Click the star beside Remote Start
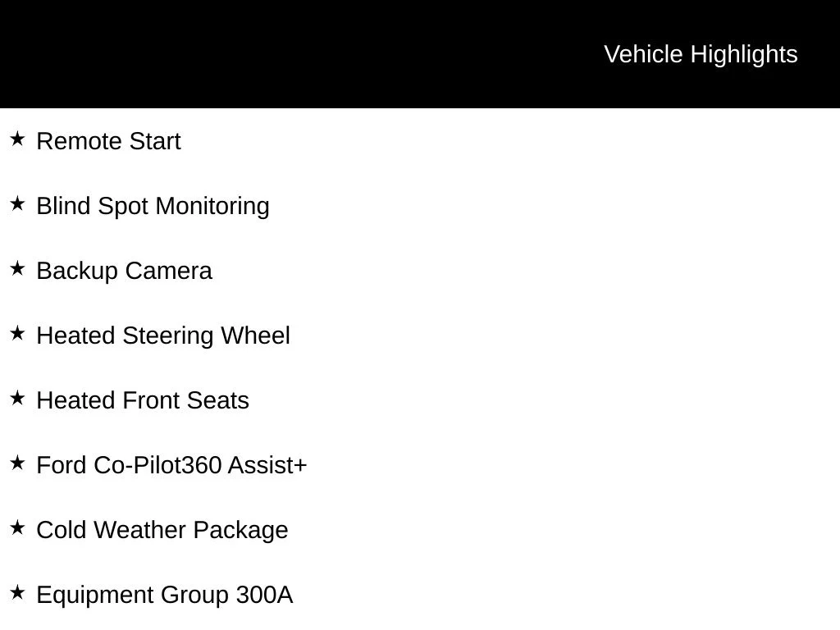The height and width of the screenshot is (630, 840). click(x=17, y=139)
